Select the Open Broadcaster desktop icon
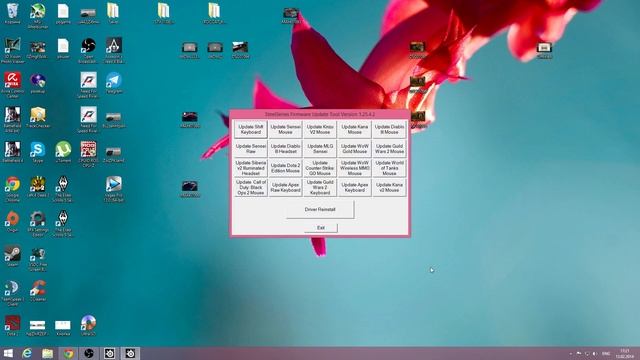640x360 pixels. [88, 50]
